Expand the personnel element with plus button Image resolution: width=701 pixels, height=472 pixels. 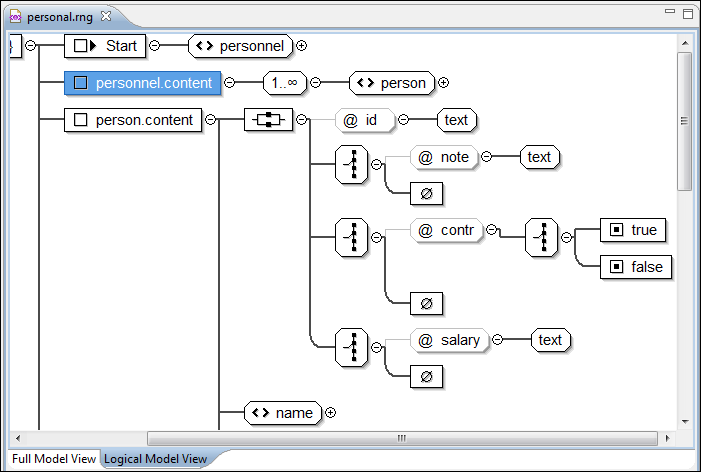coord(301,45)
